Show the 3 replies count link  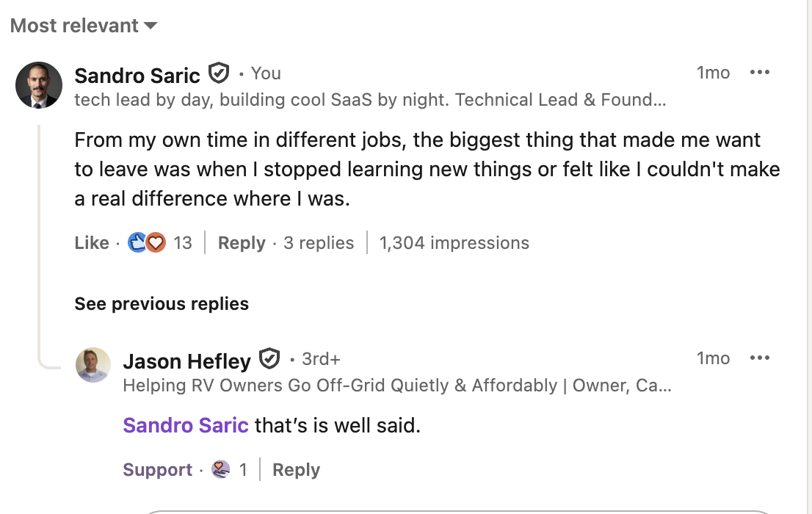(x=319, y=243)
